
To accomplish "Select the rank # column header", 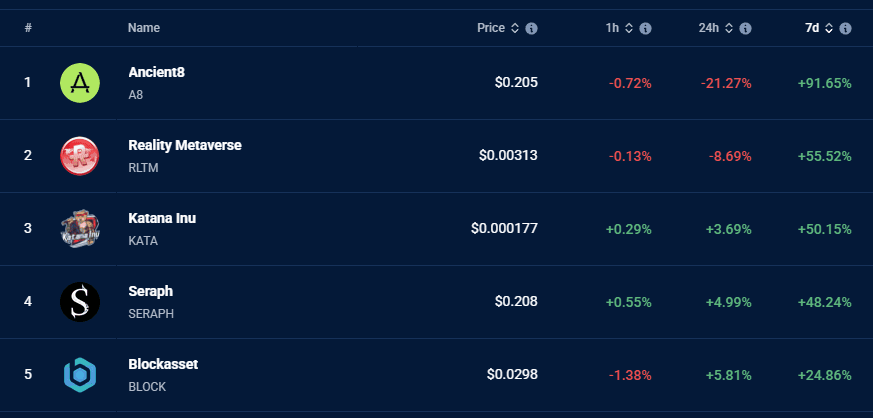I will 28,28.
